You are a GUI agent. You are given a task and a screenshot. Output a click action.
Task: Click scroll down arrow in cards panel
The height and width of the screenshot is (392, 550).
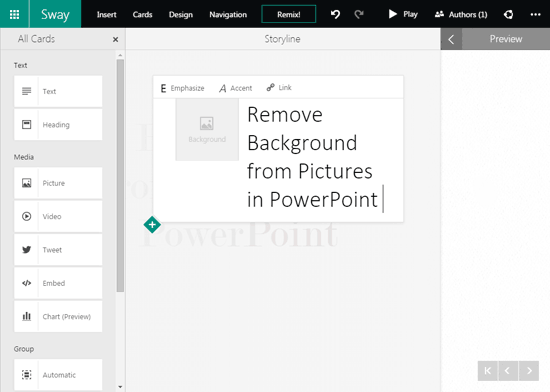[x=120, y=387]
